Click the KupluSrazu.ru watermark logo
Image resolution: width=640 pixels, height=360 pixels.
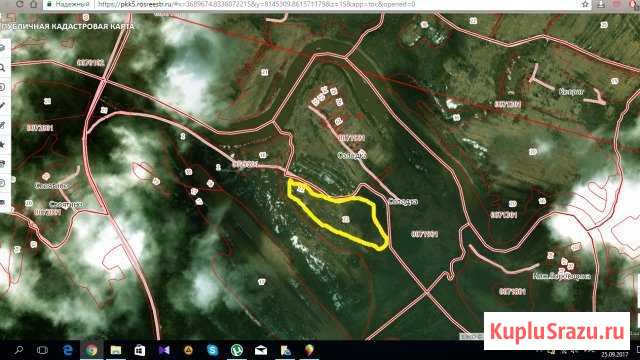(557, 331)
